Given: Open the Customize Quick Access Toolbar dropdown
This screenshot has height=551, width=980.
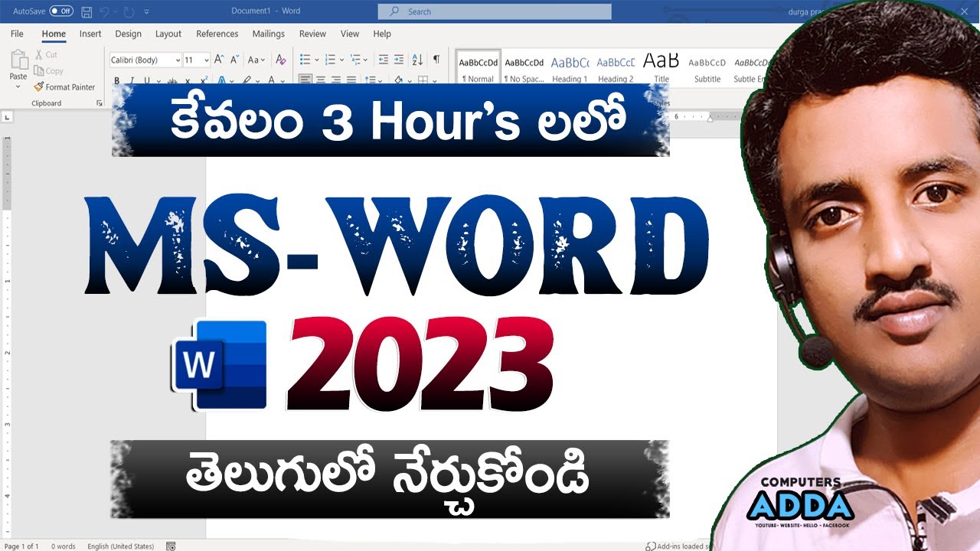Looking at the screenshot, I should 147,11.
